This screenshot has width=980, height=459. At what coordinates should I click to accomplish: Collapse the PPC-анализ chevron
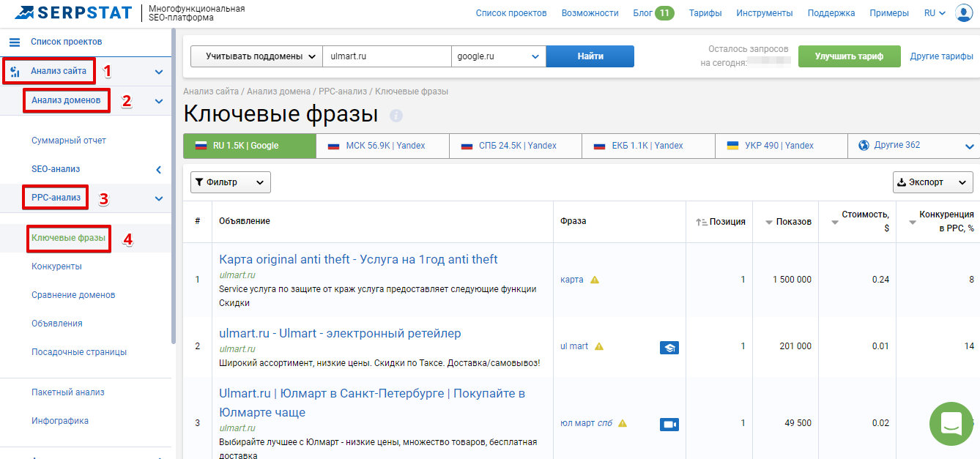tap(159, 198)
